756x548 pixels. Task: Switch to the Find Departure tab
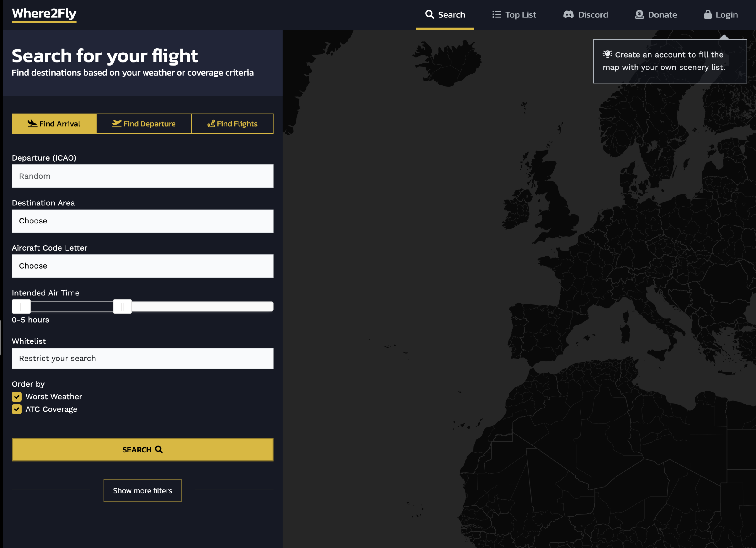(x=144, y=124)
